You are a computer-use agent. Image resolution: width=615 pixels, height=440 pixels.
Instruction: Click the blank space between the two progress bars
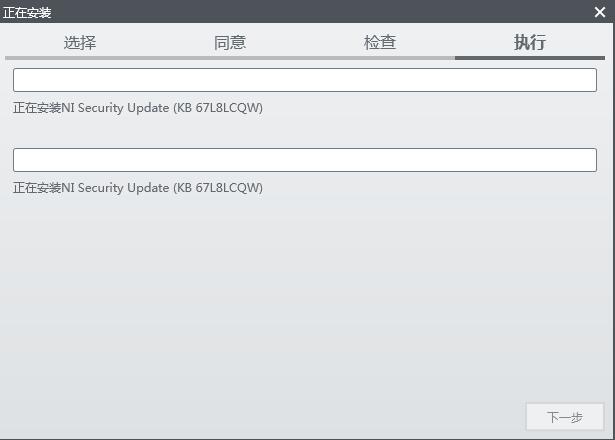pos(306,131)
